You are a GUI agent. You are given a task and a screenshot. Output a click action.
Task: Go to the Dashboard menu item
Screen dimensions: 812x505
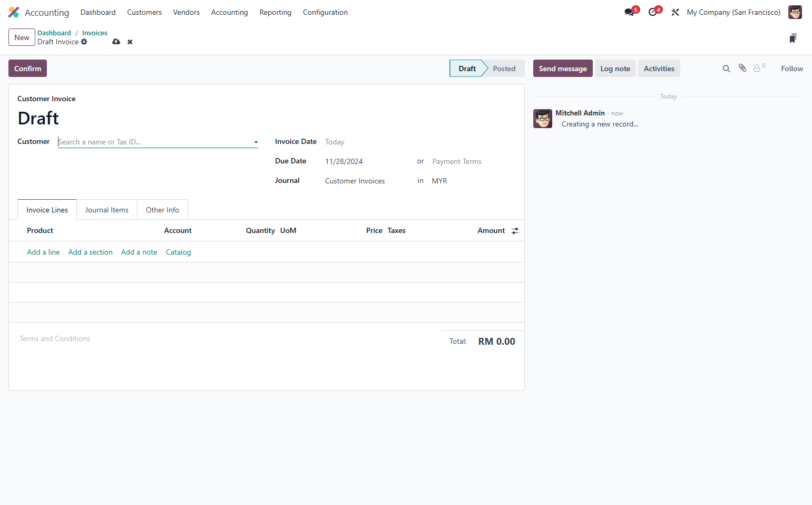tap(98, 12)
